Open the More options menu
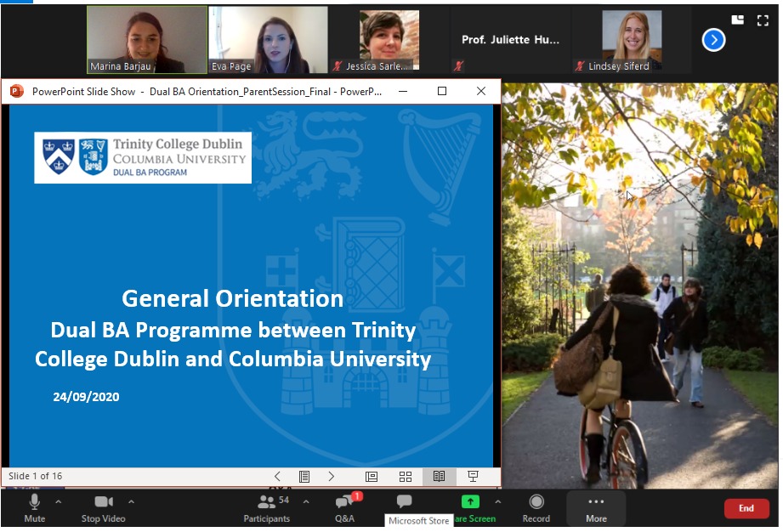The width and height of the screenshot is (783, 532). (x=596, y=508)
